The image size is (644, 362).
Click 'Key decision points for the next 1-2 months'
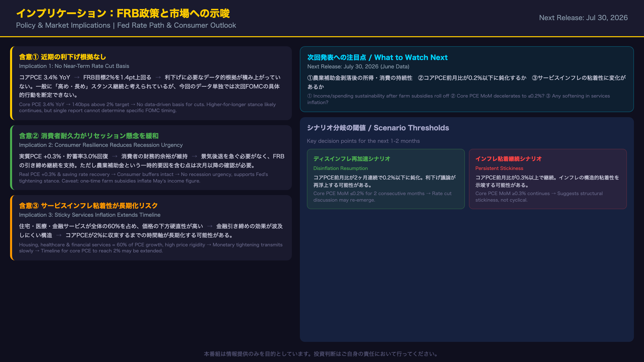[x=363, y=141]
